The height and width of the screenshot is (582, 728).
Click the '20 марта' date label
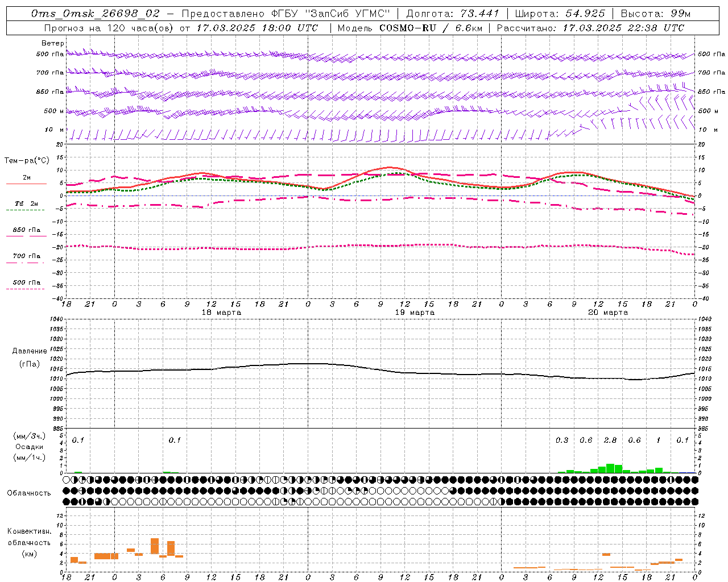point(608,313)
